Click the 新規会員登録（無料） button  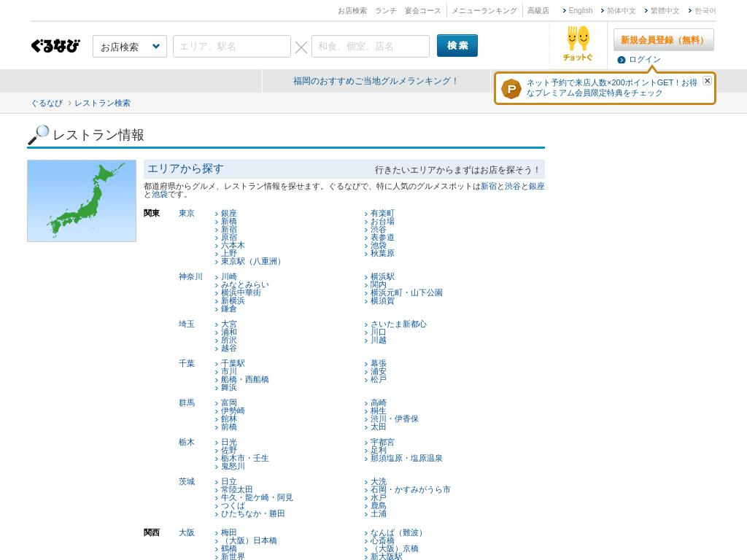click(x=663, y=39)
